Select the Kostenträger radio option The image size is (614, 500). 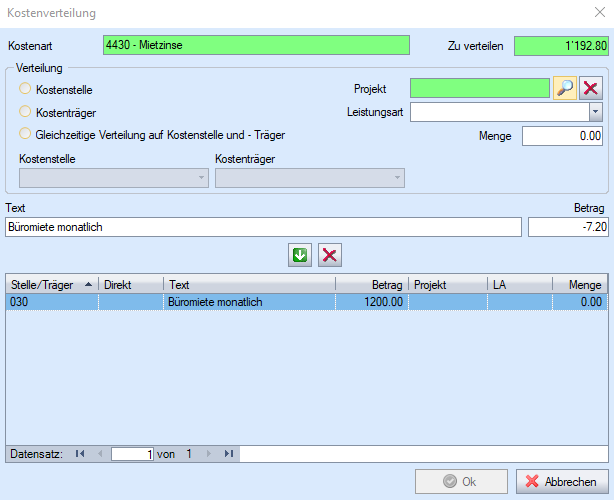click(x=26, y=113)
